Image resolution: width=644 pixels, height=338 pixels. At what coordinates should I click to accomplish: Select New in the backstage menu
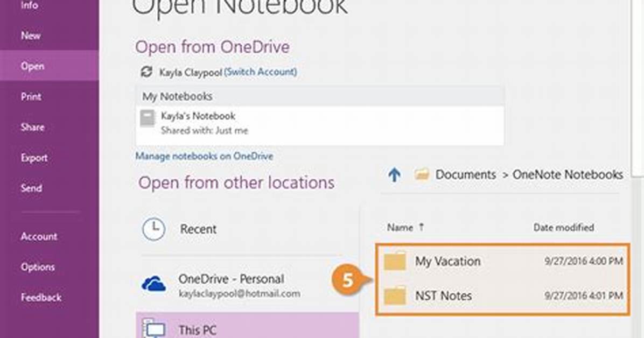pos(31,36)
